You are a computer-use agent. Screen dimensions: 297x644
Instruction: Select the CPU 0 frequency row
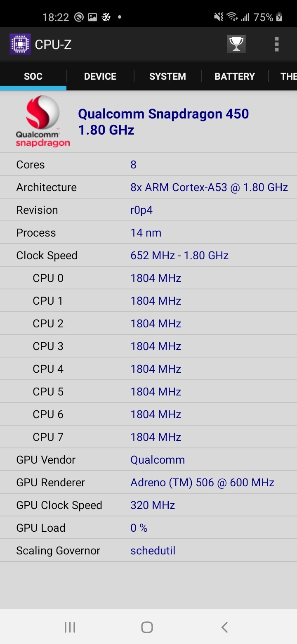(148, 278)
